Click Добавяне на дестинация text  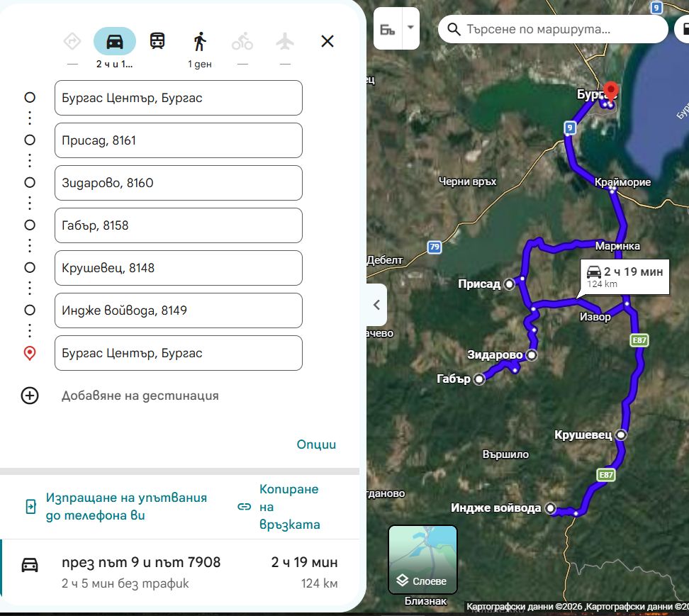[x=140, y=396]
